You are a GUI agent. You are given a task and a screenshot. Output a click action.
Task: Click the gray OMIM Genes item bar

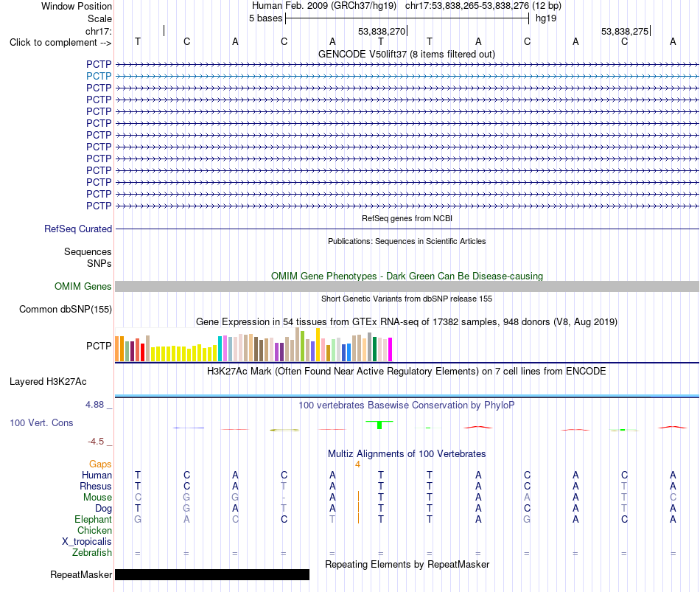click(407, 286)
